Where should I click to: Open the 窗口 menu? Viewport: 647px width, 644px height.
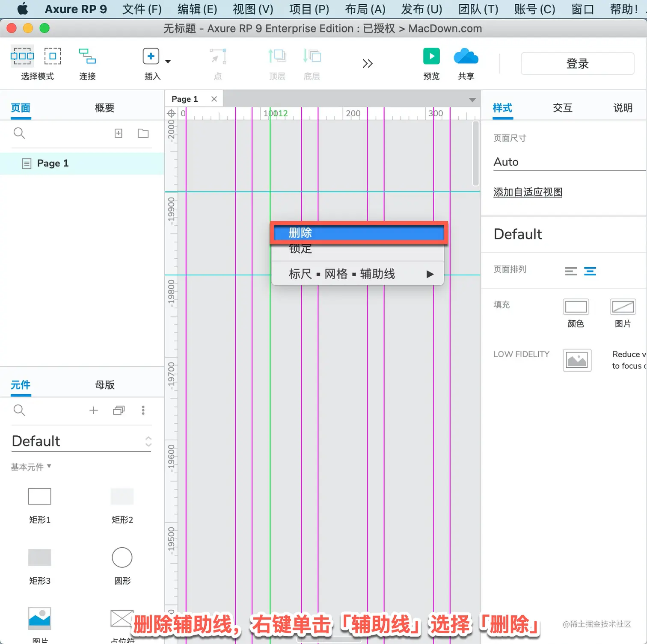tap(582, 9)
